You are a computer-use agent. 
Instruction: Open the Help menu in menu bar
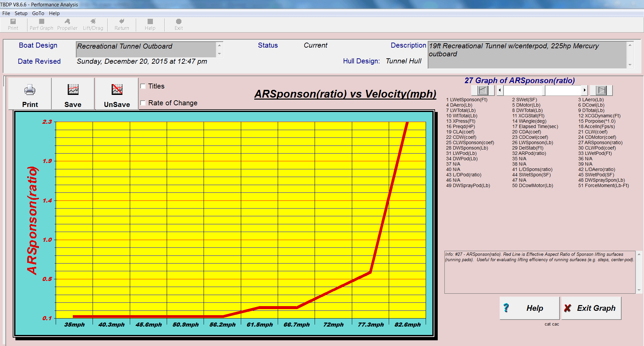54,13
